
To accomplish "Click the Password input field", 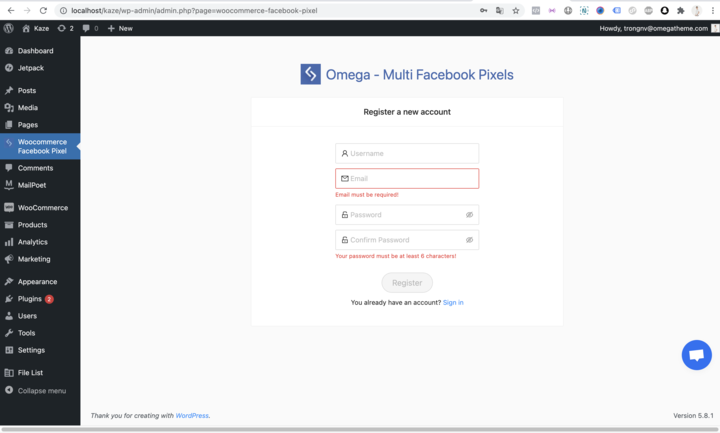I will pos(407,214).
